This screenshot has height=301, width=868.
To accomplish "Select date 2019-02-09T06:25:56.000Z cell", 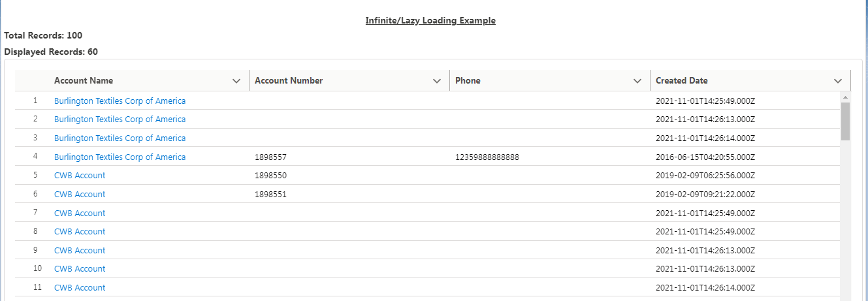I will coord(705,176).
